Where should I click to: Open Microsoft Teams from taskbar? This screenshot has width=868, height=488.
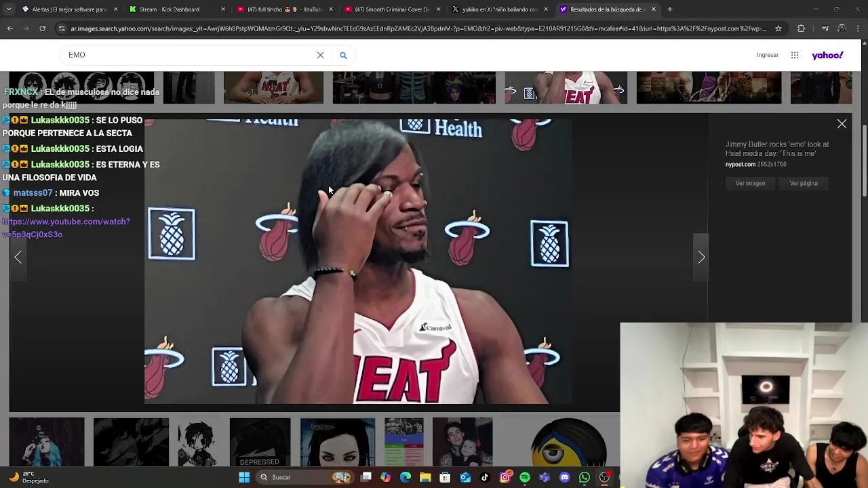coord(545,477)
